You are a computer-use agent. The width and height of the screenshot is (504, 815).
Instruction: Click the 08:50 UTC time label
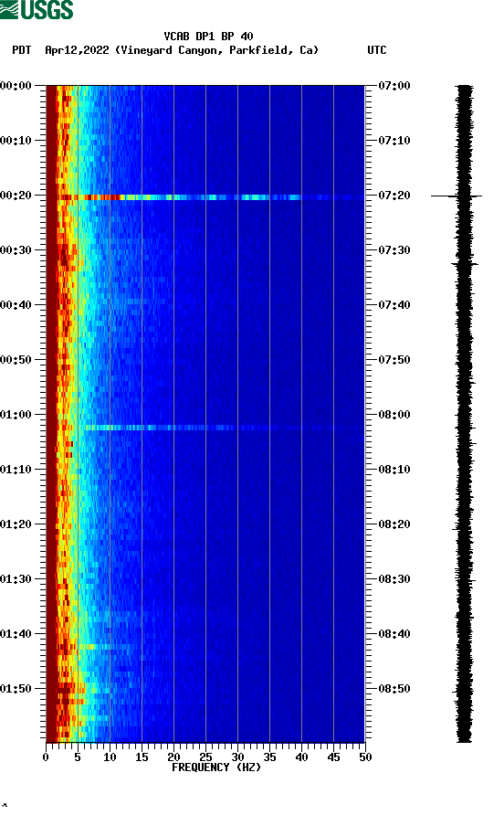(394, 689)
